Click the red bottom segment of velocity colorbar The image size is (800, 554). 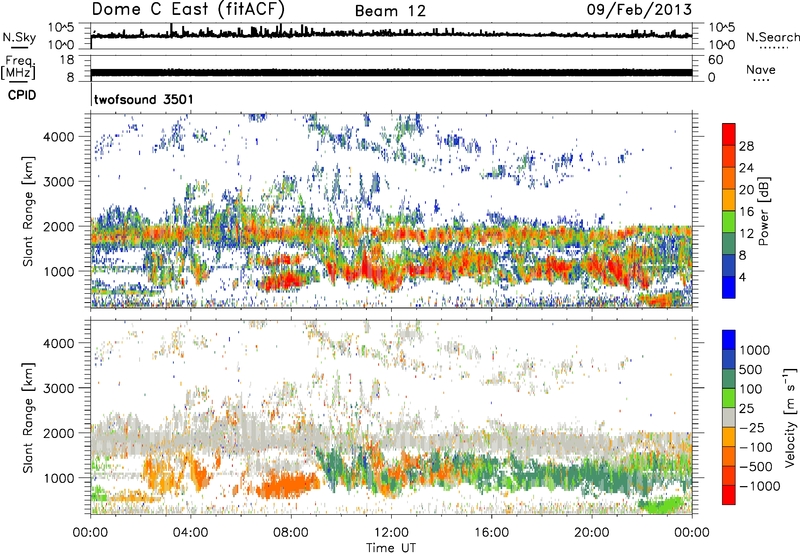coord(729,495)
